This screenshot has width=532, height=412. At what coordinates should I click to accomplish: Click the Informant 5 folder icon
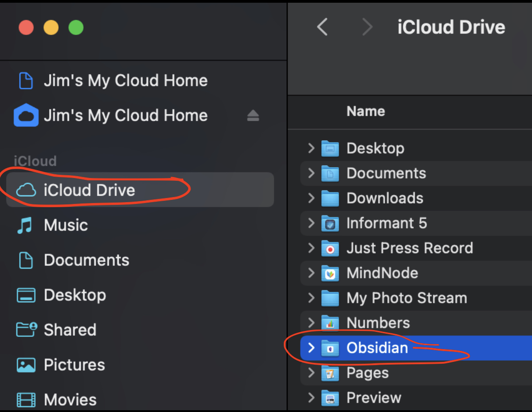coord(330,223)
